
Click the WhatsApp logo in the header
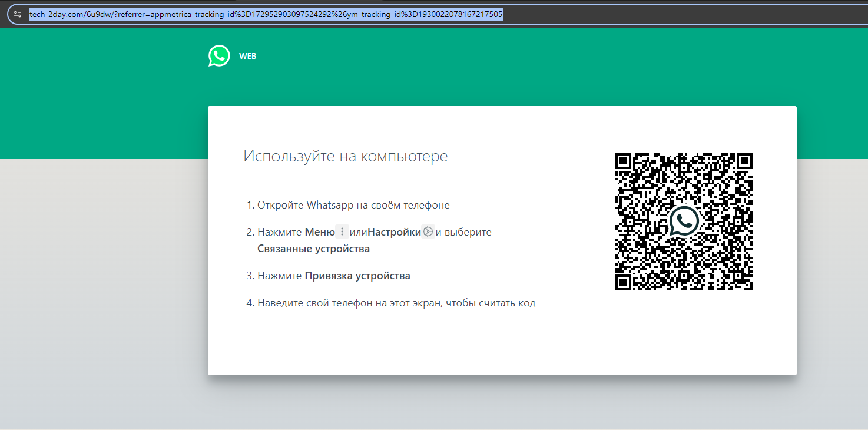point(219,56)
